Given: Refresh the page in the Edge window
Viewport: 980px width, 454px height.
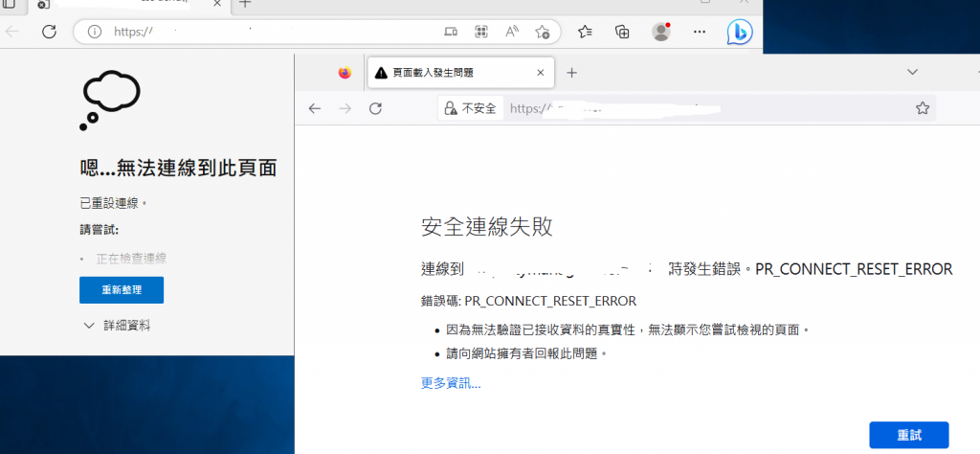Looking at the screenshot, I should (49, 32).
